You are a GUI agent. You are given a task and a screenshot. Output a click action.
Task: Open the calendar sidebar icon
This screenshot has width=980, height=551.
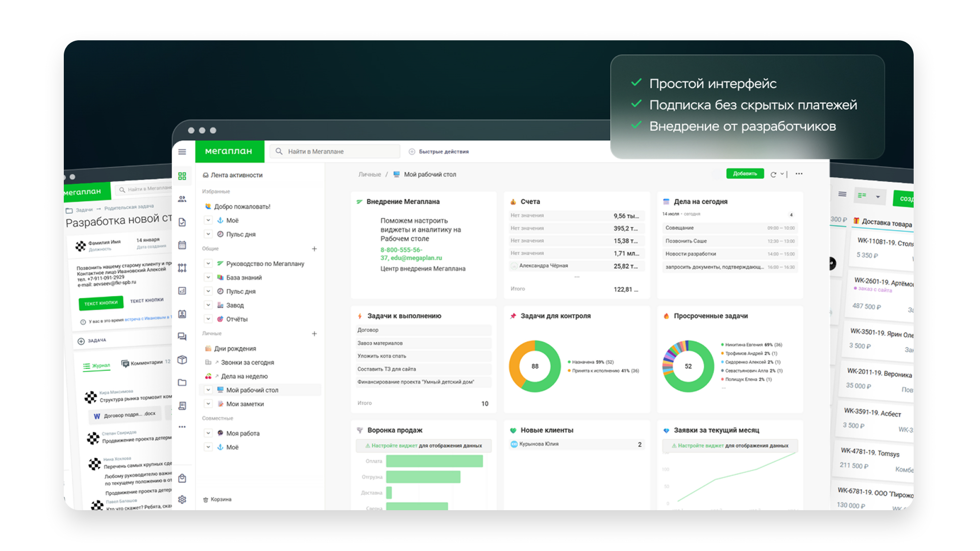point(182,245)
